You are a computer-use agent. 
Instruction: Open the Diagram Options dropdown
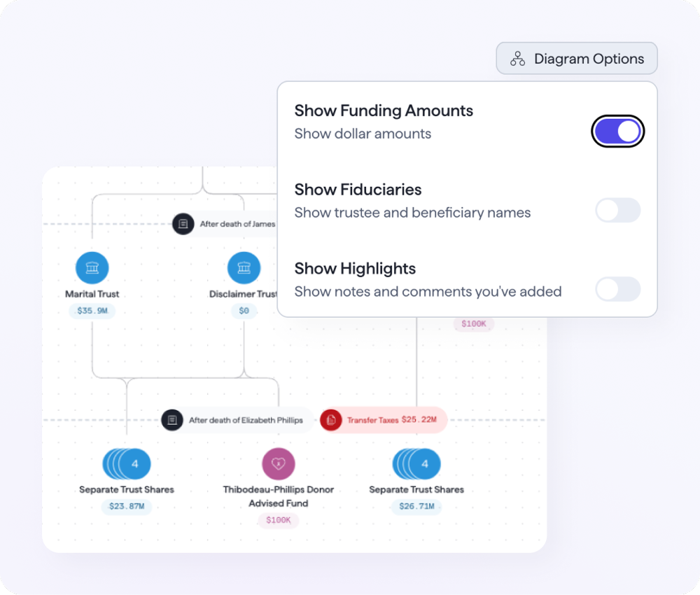click(577, 59)
